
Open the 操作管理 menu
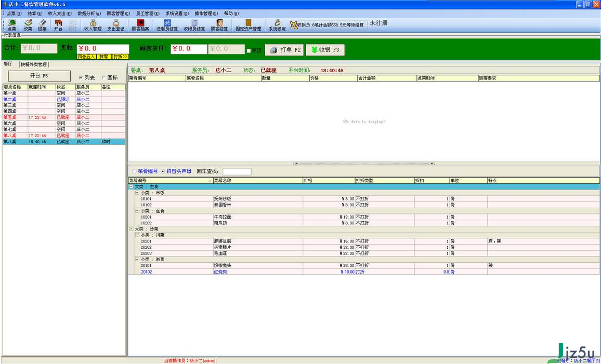[206, 14]
